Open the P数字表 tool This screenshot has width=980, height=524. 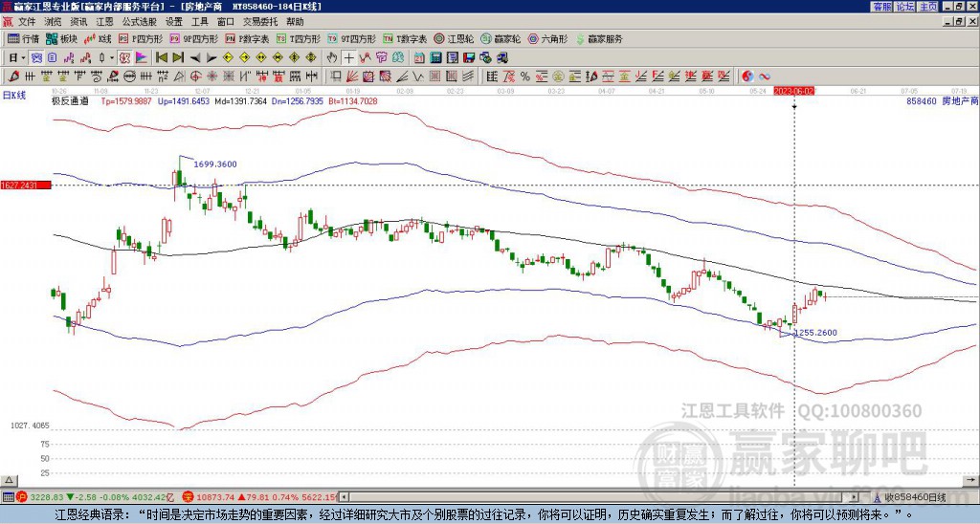coord(247,38)
